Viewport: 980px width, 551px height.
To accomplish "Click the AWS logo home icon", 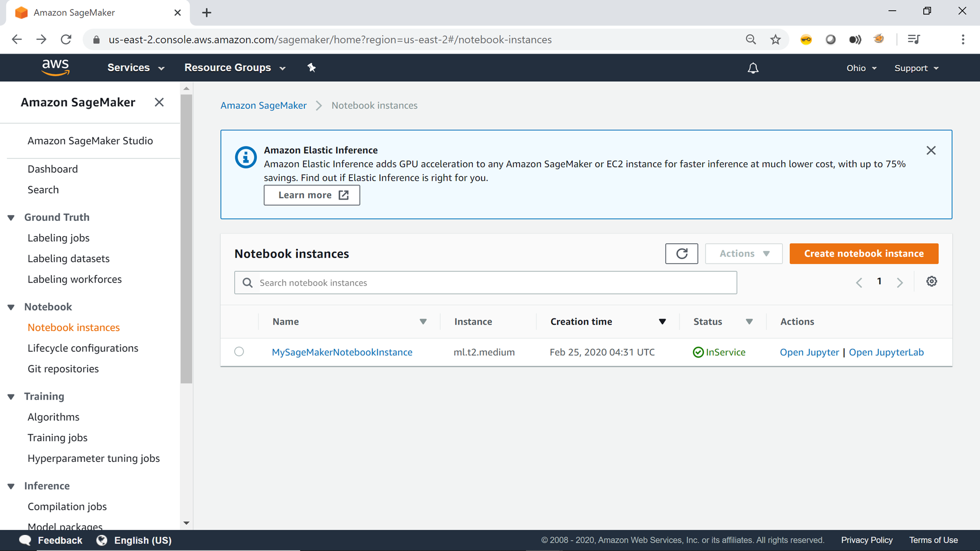I will pos(55,68).
